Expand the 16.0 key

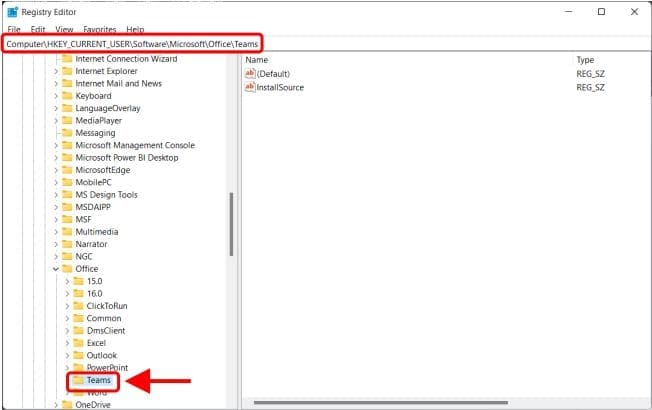click(66, 294)
